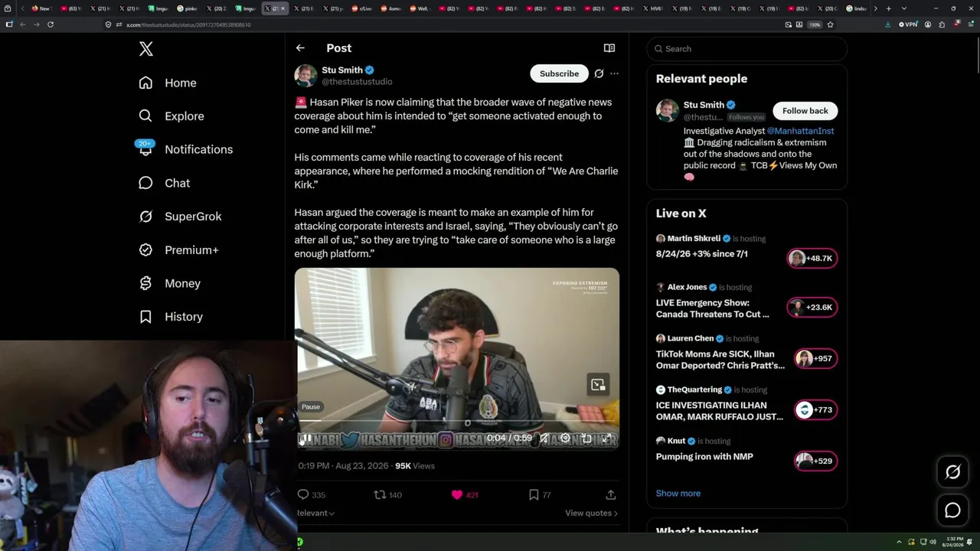Open the Explore page
Screen dimensions: 980x551
[171, 116]
